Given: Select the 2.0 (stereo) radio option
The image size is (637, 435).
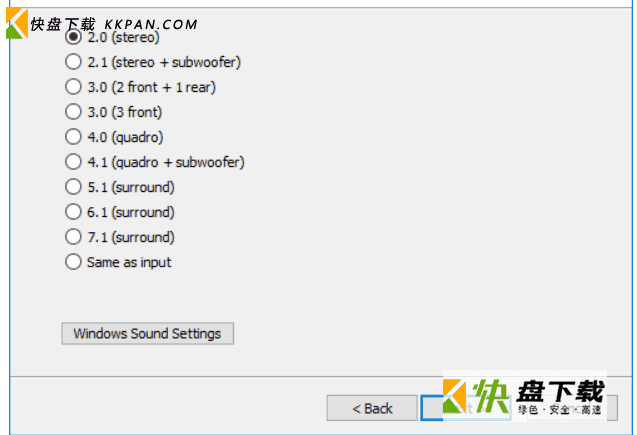Looking at the screenshot, I should [73, 37].
